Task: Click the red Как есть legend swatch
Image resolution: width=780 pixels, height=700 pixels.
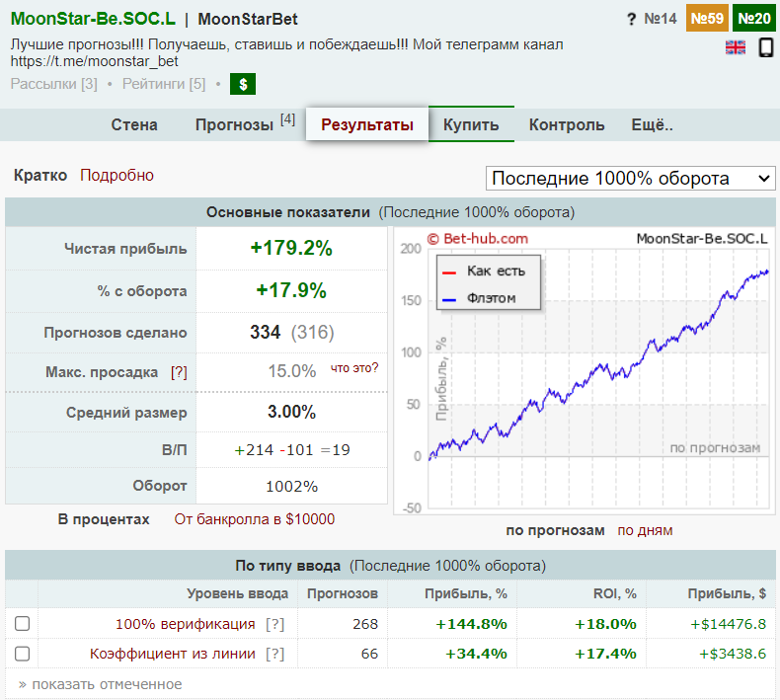Action: pos(450,272)
